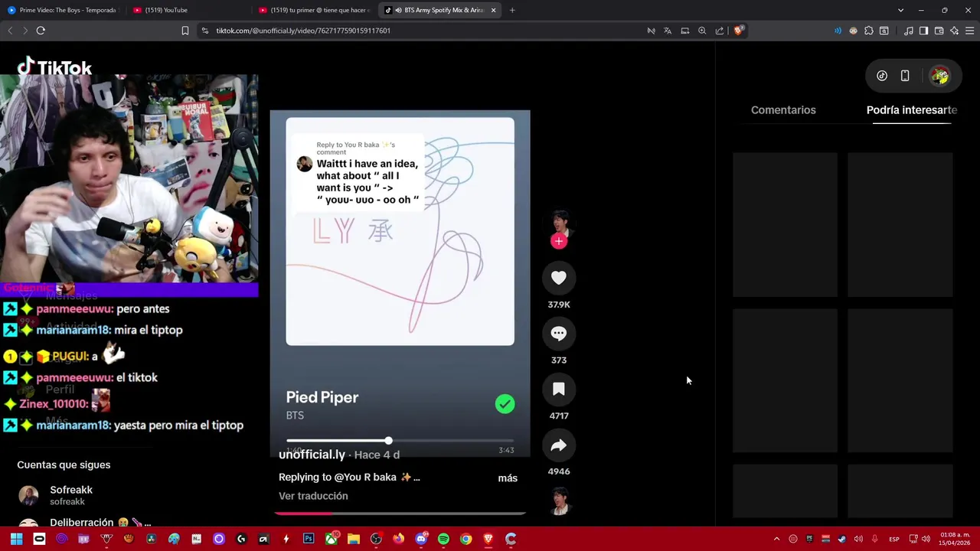Click the green check mark beside Pied Piper
The height and width of the screenshot is (551, 980).
(505, 404)
